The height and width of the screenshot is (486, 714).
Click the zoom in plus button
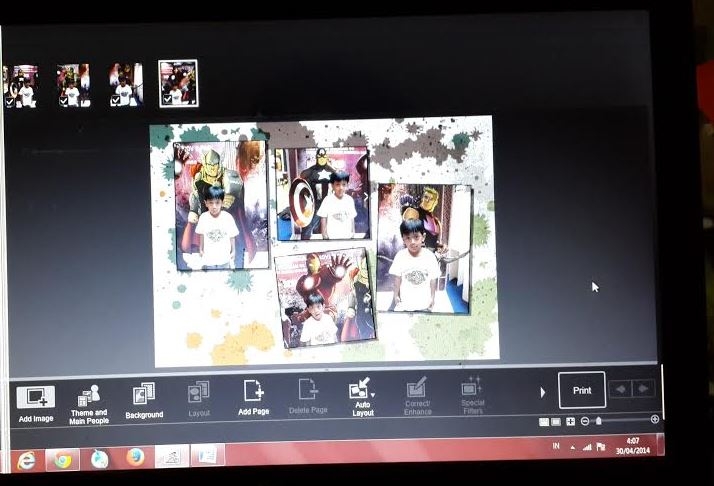[x=655, y=419]
